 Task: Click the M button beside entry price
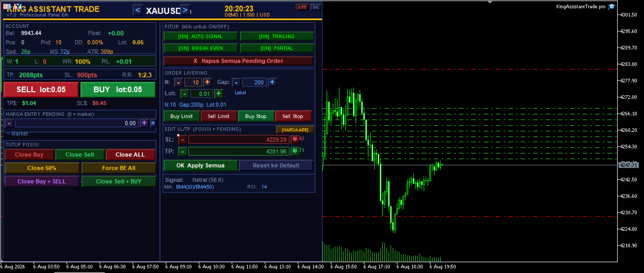click(153, 123)
